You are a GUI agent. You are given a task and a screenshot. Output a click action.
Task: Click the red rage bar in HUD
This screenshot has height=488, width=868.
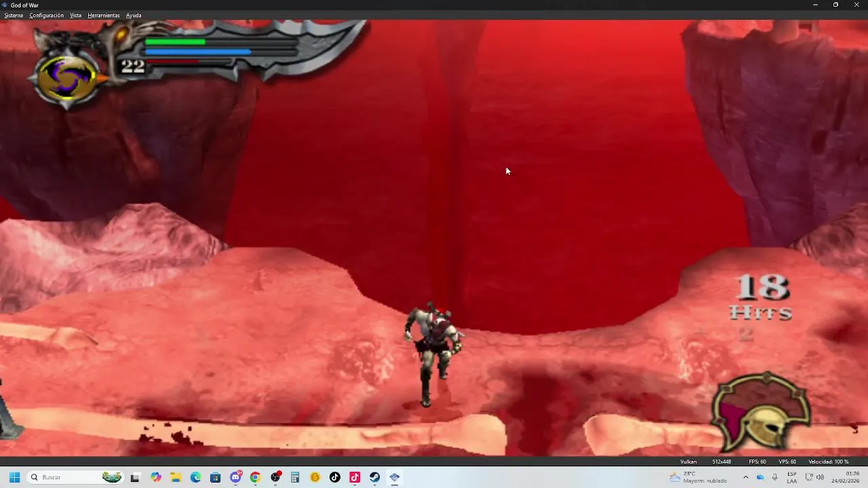pyautogui.click(x=173, y=62)
